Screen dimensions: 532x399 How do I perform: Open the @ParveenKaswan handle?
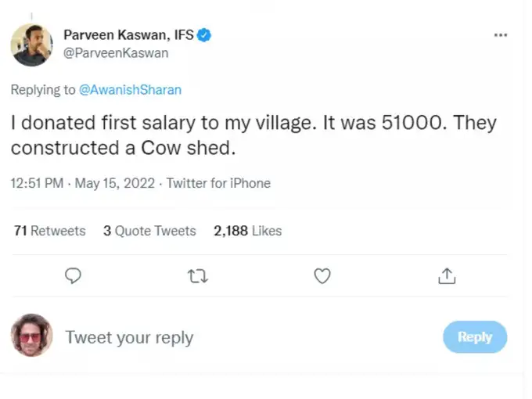click(x=116, y=53)
